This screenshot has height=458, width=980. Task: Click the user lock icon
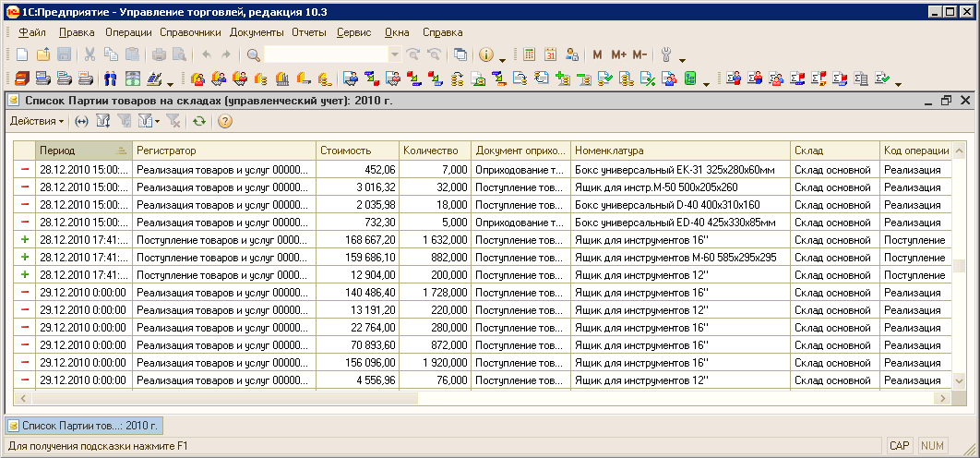point(572,54)
